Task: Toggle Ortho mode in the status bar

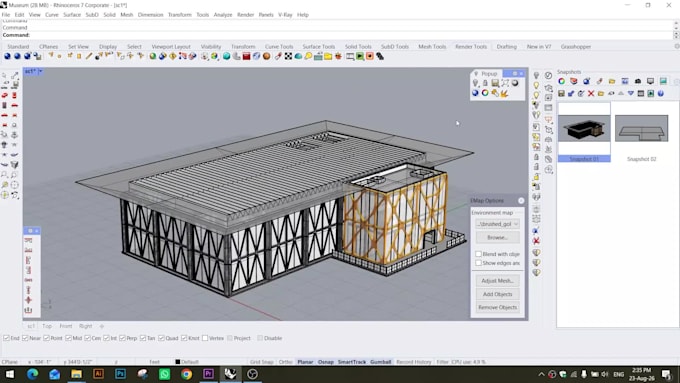Action: point(285,362)
